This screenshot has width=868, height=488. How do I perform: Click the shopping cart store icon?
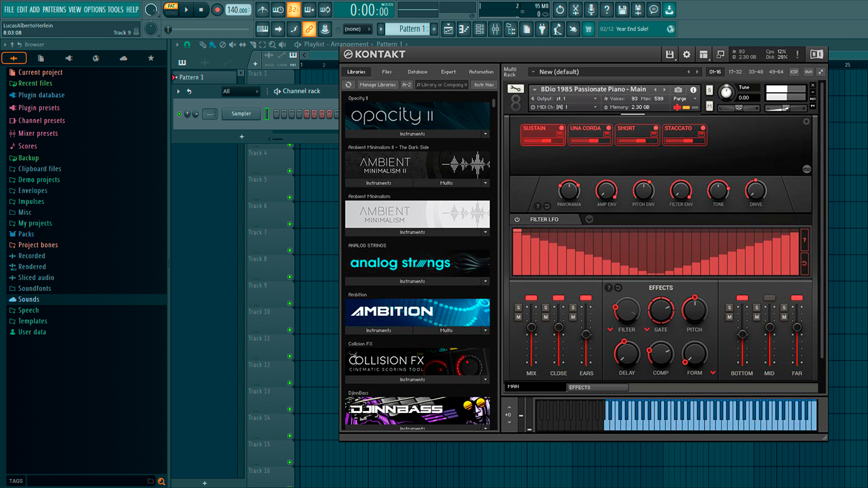click(x=588, y=29)
